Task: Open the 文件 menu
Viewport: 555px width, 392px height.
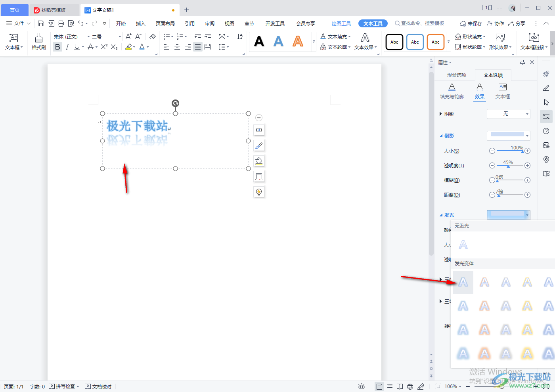Action: pyautogui.click(x=18, y=23)
